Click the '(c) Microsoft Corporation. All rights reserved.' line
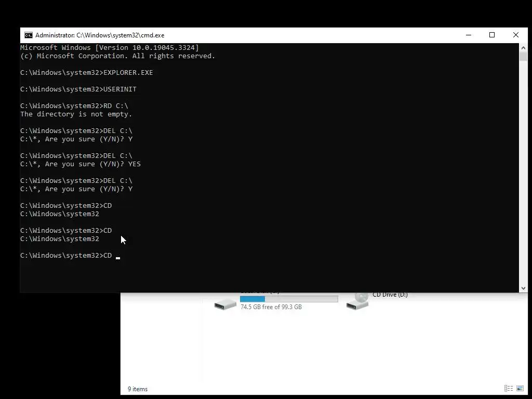Screen dimensions: 532x399 coord(118,56)
